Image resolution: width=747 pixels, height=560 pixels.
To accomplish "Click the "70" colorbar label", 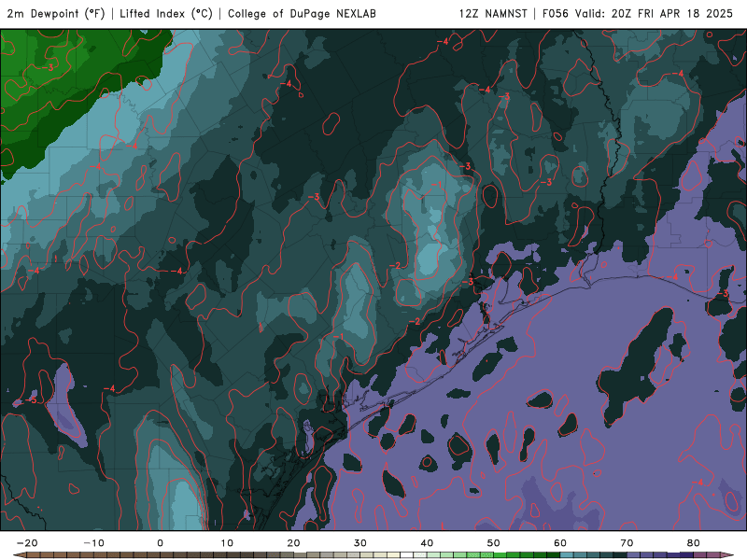I will (627, 543).
